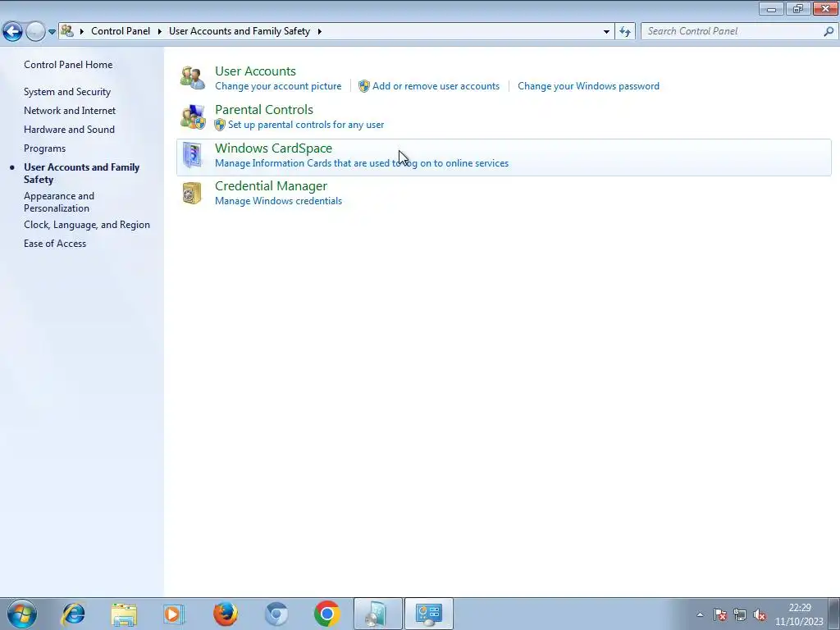840x630 pixels.
Task: Click the refresh button next to address bar
Action: pyautogui.click(x=624, y=32)
